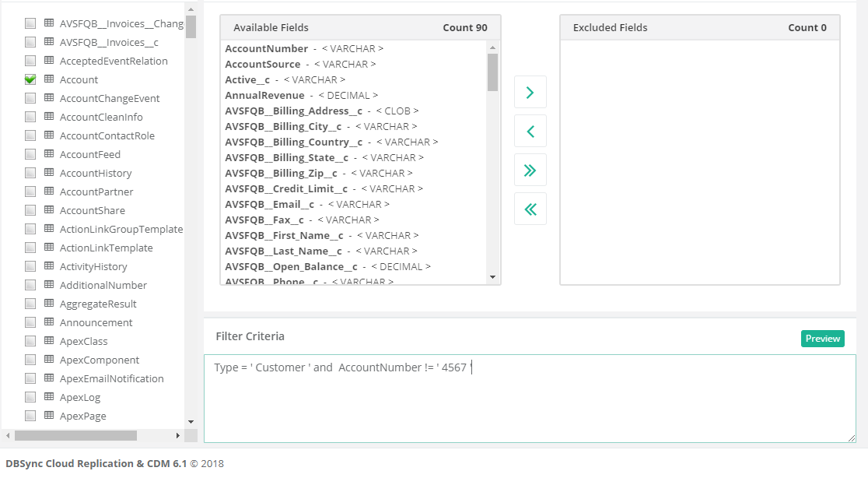The height and width of the screenshot is (478, 868).
Task: Click the table icon beside ApexClass
Action: coord(48,341)
